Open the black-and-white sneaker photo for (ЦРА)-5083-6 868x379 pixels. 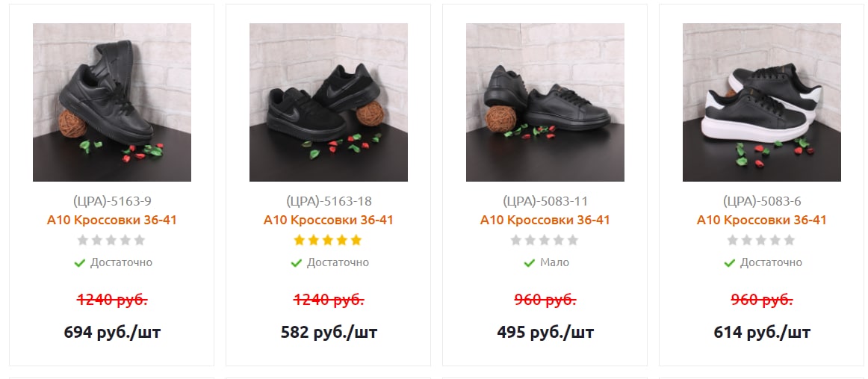coord(762,102)
